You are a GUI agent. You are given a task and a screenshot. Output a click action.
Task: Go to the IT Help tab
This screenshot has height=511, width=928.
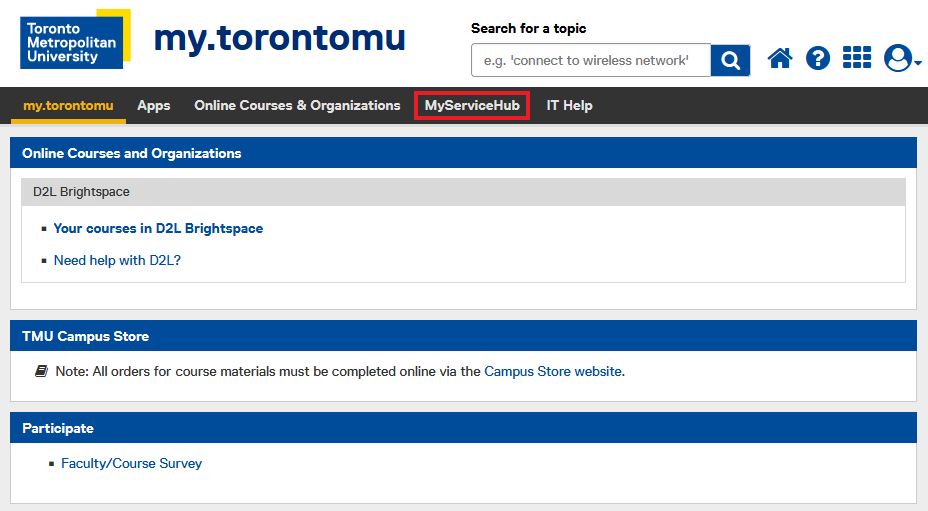tap(569, 105)
